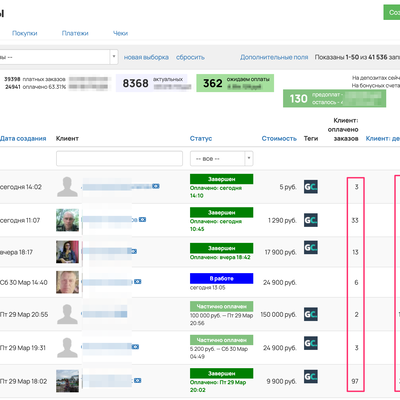Open the default avatar of the сегодня 14:02 client
Screen dimensions: 400x400
tap(67, 187)
